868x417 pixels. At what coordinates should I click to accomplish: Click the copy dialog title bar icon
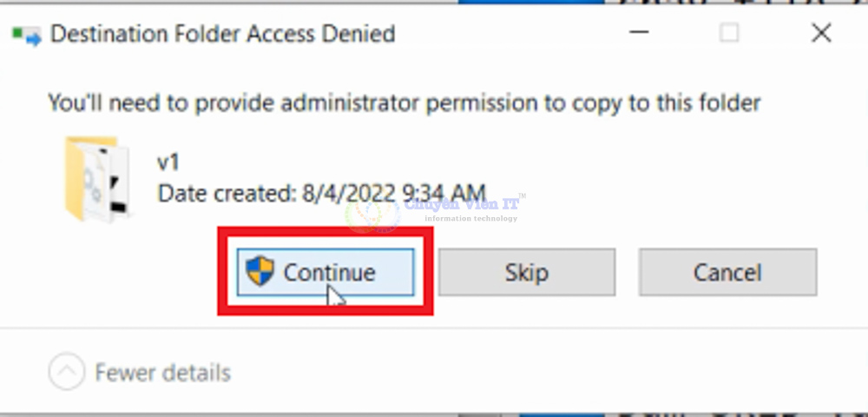26,36
